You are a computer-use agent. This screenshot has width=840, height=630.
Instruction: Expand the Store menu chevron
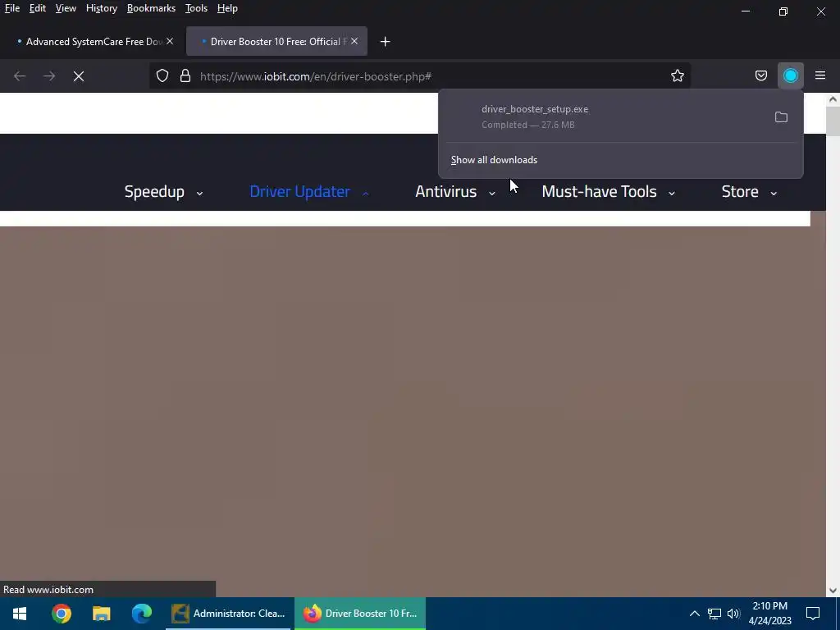pos(774,194)
